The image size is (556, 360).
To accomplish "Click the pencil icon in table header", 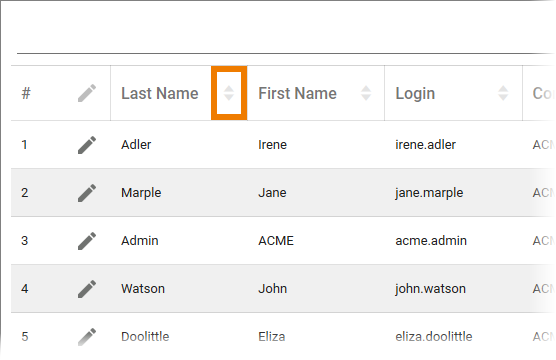I will click(87, 93).
